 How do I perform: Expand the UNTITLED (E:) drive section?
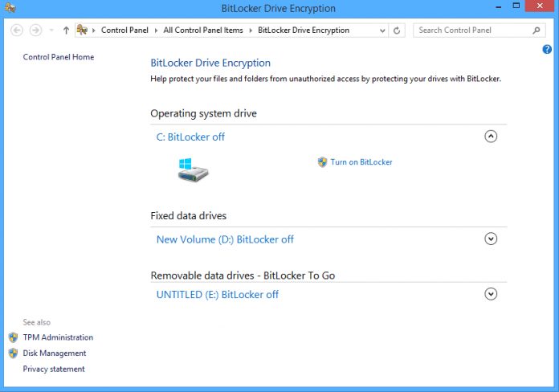491,294
